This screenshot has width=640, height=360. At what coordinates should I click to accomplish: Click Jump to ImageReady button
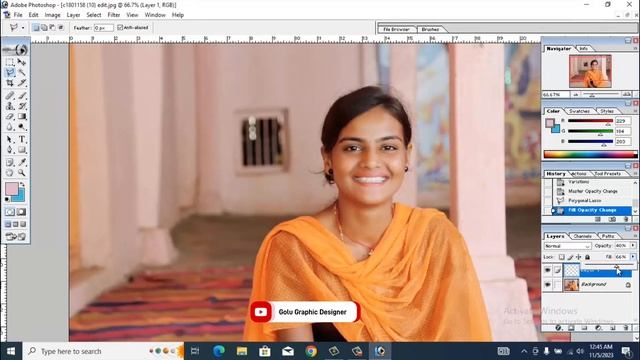pyautogui.click(x=16, y=236)
